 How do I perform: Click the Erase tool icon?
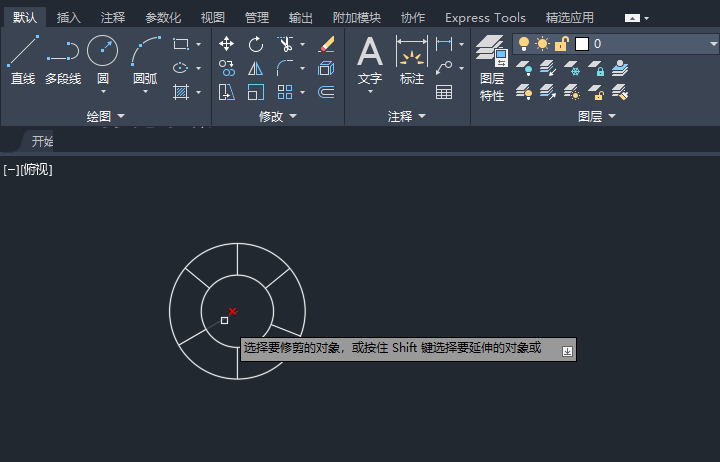[326, 44]
